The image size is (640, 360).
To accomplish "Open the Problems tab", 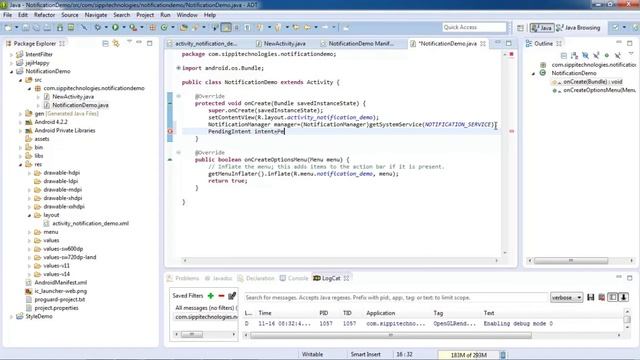I will tap(183, 278).
